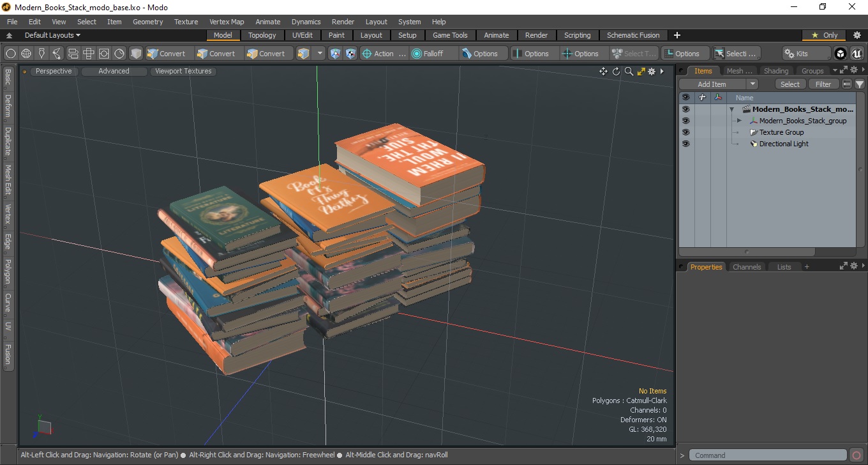Toggle visibility of Modern_Books_Stack_group

click(685, 121)
